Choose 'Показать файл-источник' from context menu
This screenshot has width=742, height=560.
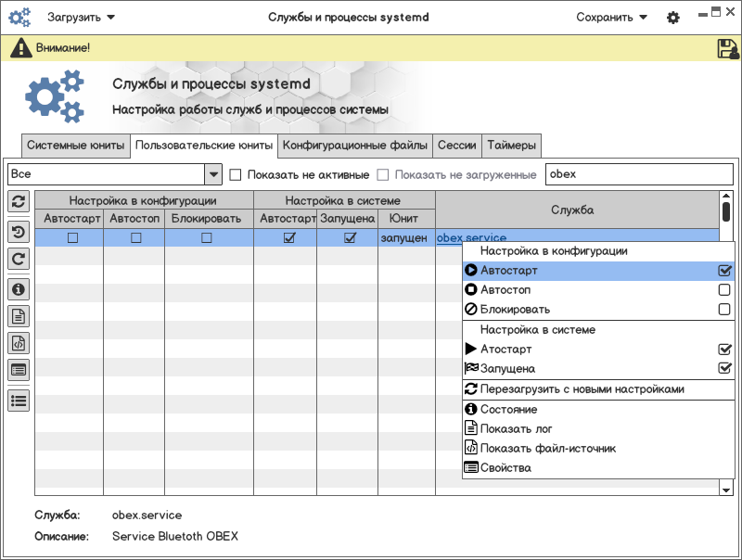pos(547,449)
